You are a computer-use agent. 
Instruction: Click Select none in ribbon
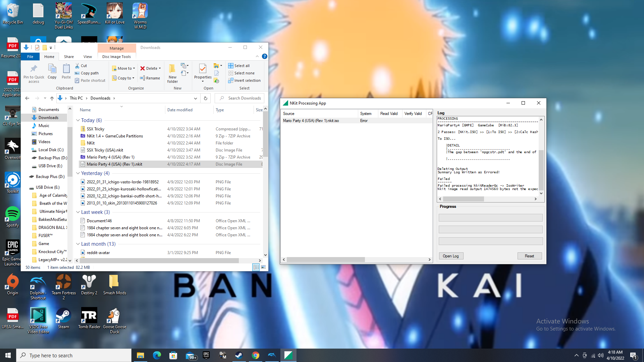click(x=241, y=73)
